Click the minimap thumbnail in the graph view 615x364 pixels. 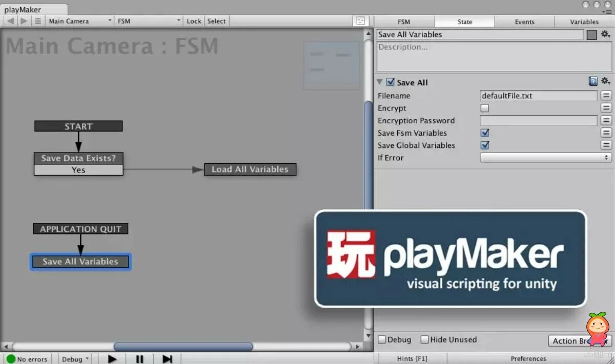tap(332, 66)
